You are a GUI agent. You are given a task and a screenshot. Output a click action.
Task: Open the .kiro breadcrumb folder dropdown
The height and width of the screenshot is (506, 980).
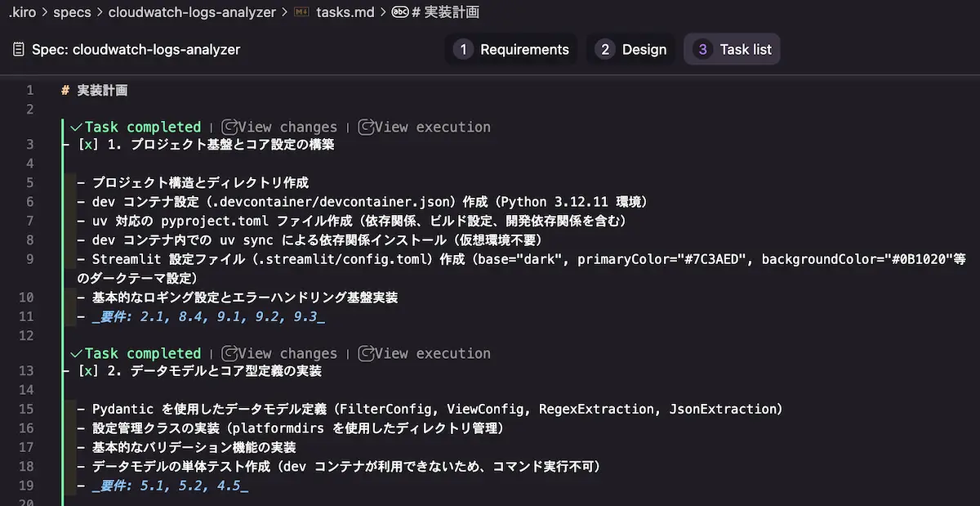point(22,12)
